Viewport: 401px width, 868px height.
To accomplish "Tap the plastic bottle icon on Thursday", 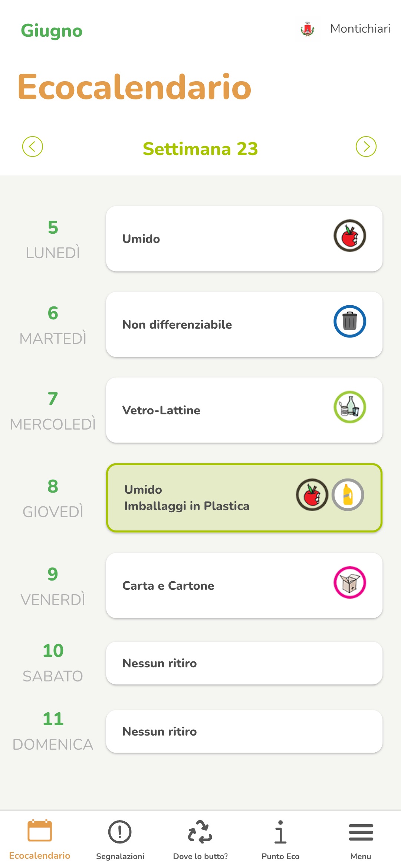I will (x=348, y=495).
